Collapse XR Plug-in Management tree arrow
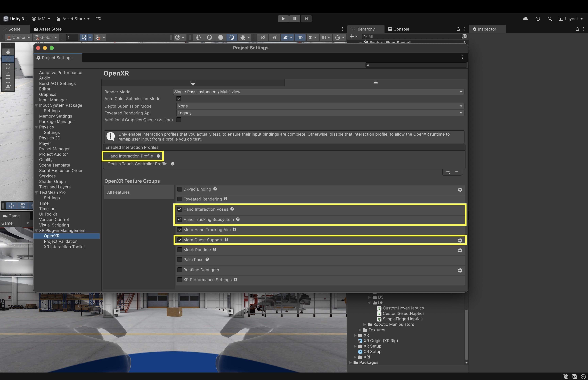Viewport: 588px width, 380px height. click(37, 230)
